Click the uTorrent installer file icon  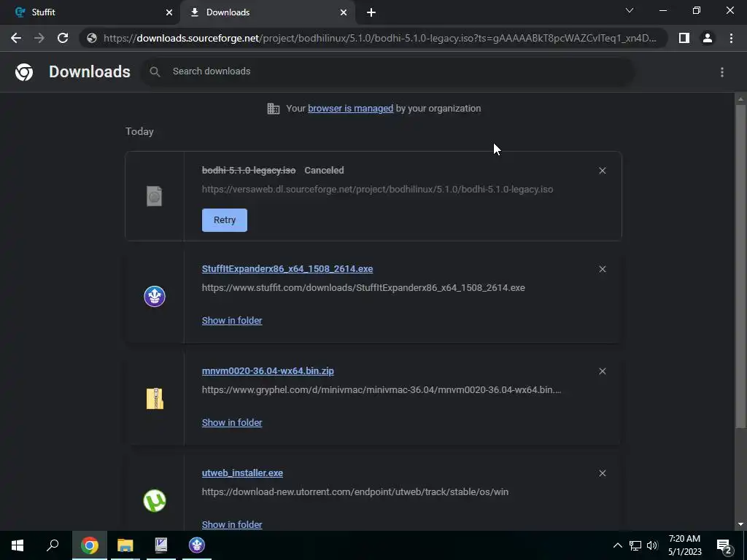click(155, 500)
